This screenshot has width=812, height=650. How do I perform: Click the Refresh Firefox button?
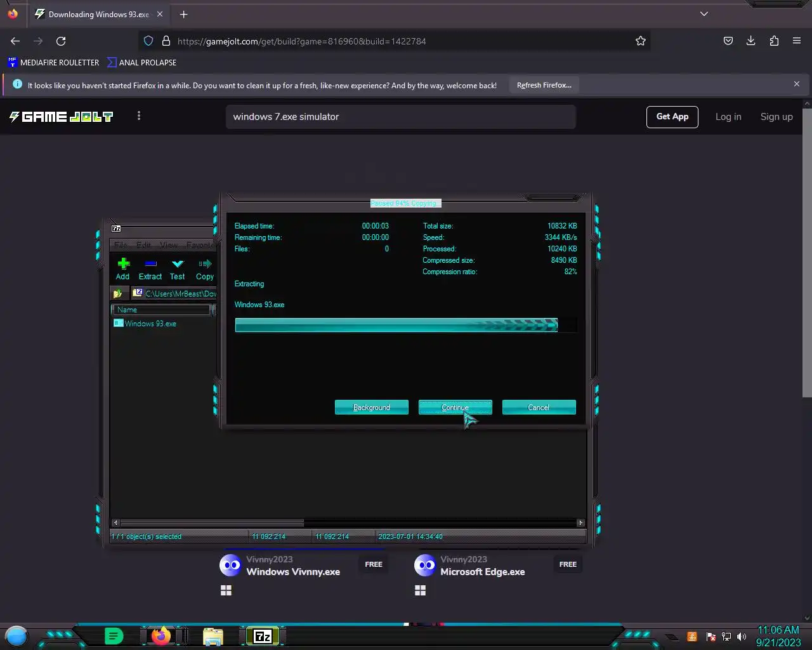pos(544,85)
